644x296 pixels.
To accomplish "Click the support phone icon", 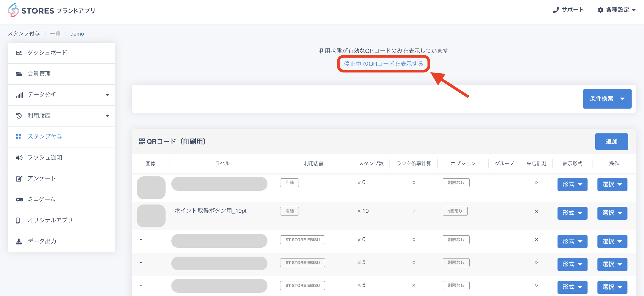I will coord(556,10).
